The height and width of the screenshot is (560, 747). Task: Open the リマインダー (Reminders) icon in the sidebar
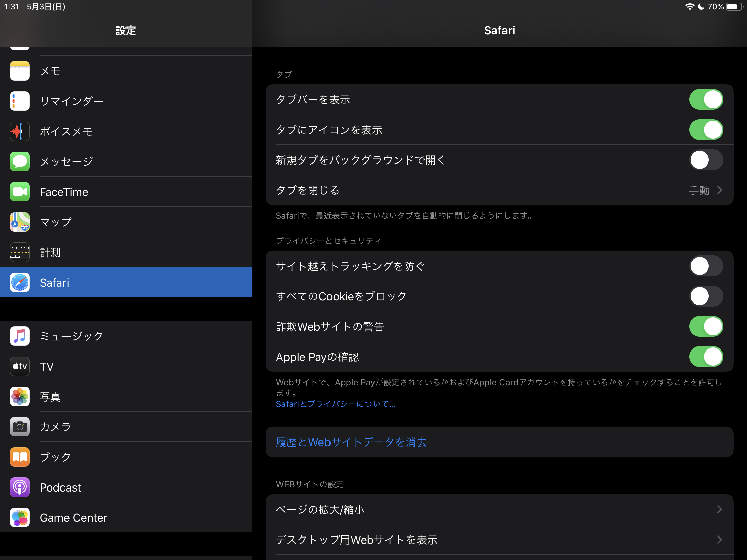[19, 101]
